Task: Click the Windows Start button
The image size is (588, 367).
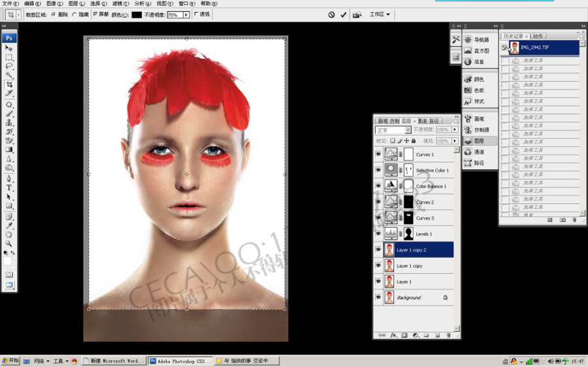Action: [10, 360]
